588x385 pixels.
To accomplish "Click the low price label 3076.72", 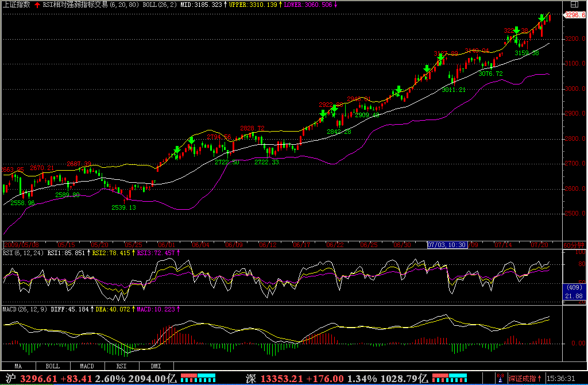I will click(490, 74).
